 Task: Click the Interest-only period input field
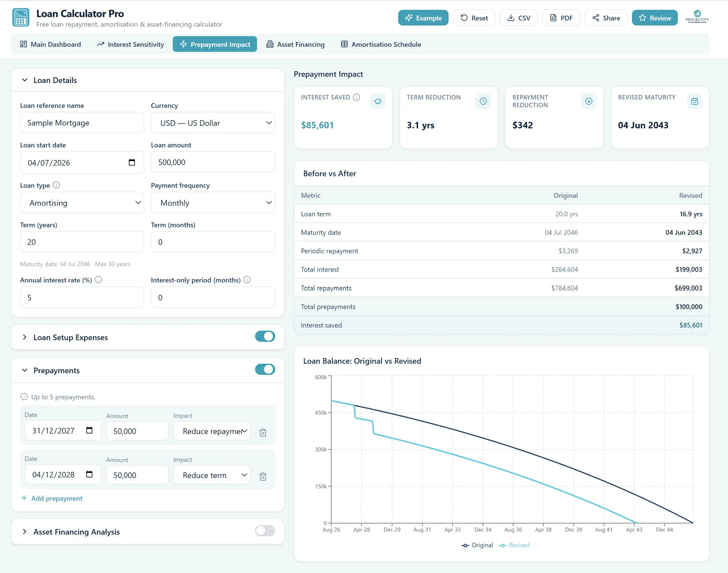click(213, 297)
